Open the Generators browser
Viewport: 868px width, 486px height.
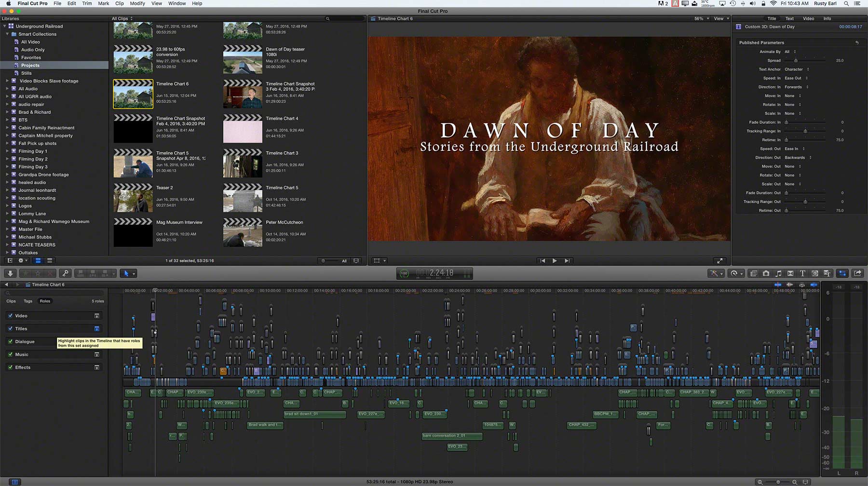pos(815,273)
